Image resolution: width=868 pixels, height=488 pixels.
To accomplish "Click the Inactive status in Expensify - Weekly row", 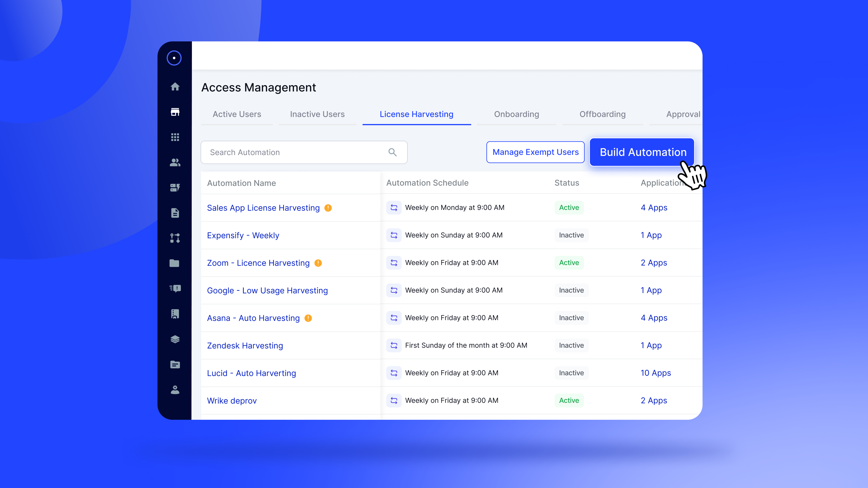I will coord(571,235).
